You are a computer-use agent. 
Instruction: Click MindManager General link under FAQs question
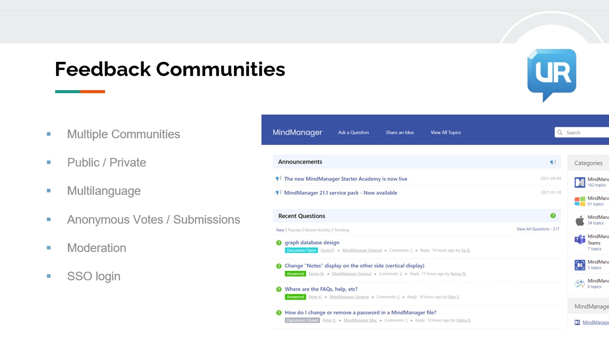click(x=349, y=297)
